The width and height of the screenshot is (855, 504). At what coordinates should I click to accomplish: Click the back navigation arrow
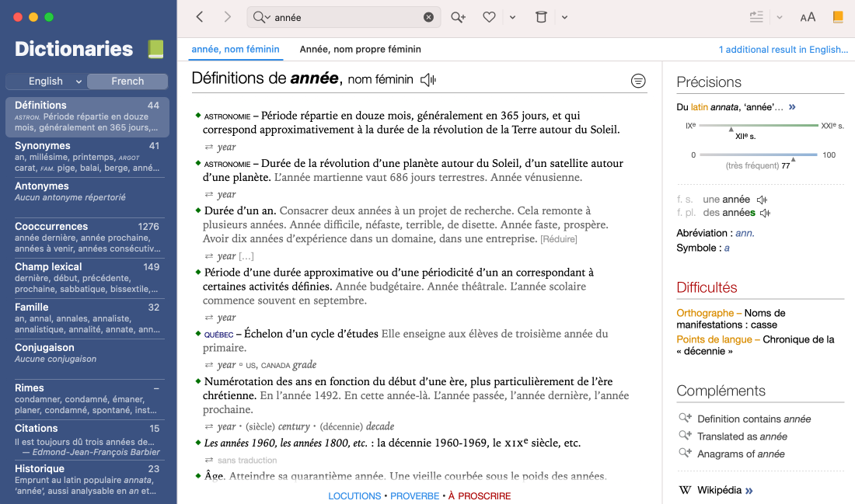(200, 17)
